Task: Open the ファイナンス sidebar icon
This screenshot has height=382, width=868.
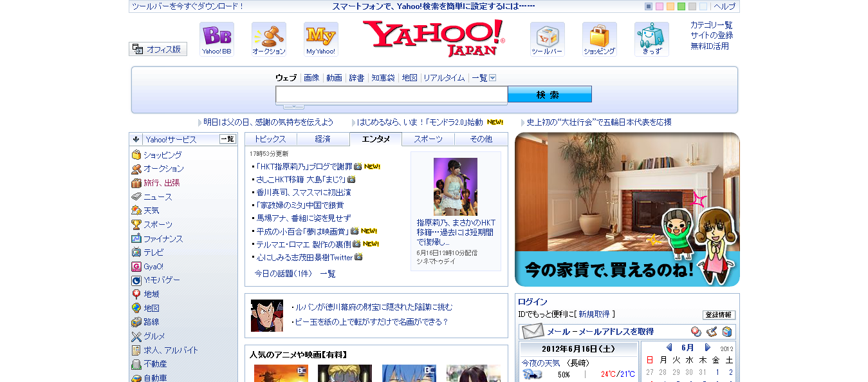Action: [136, 239]
